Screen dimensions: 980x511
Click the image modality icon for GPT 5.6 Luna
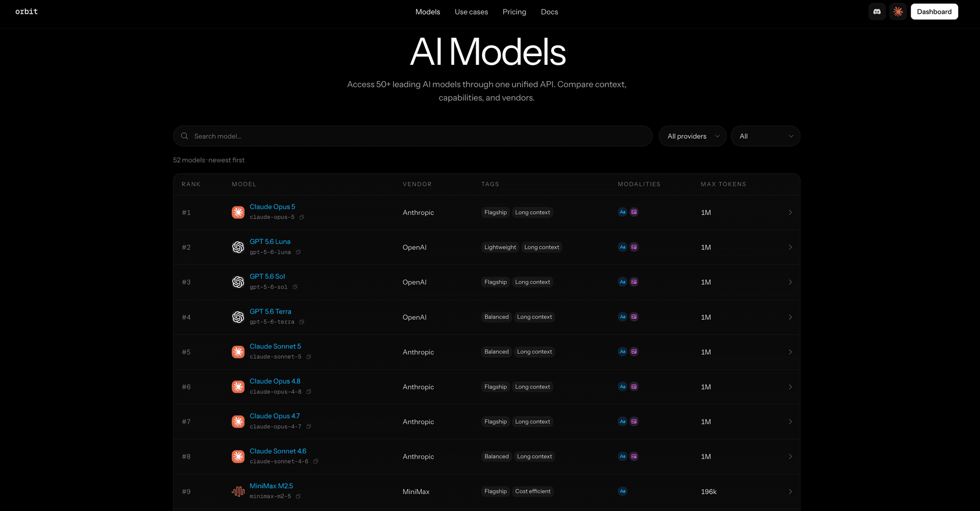click(634, 247)
